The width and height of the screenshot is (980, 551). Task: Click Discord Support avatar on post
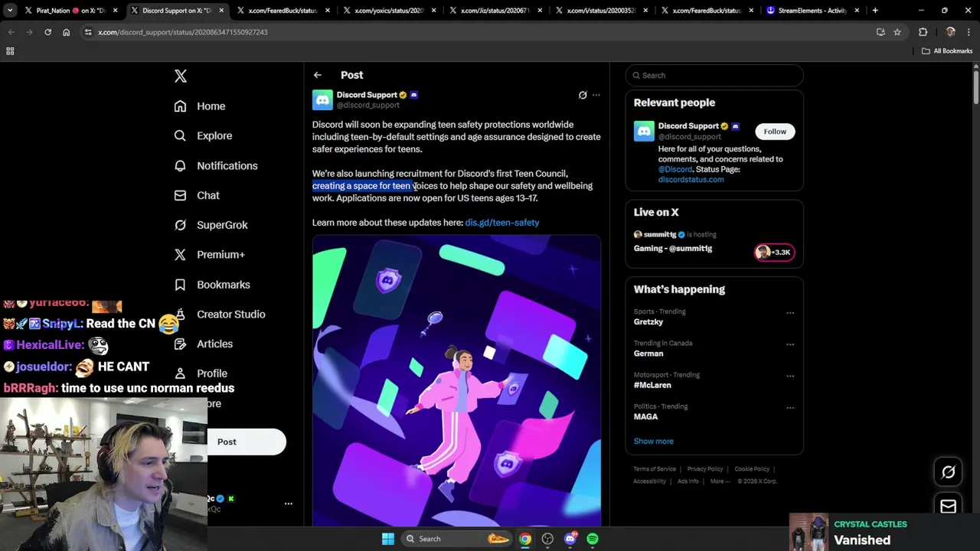(322, 100)
